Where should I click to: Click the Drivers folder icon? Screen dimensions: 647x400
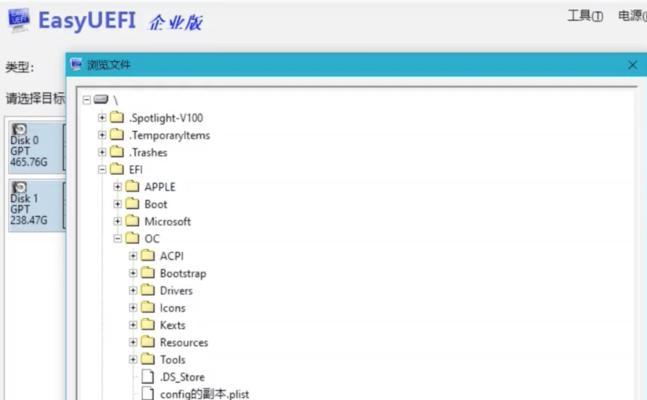point(148,290)
